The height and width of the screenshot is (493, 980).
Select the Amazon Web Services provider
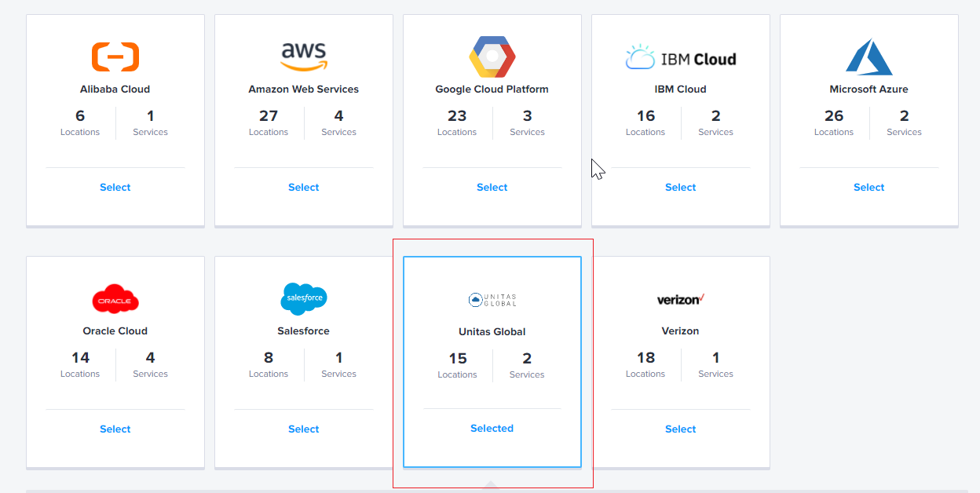(304, 188)
